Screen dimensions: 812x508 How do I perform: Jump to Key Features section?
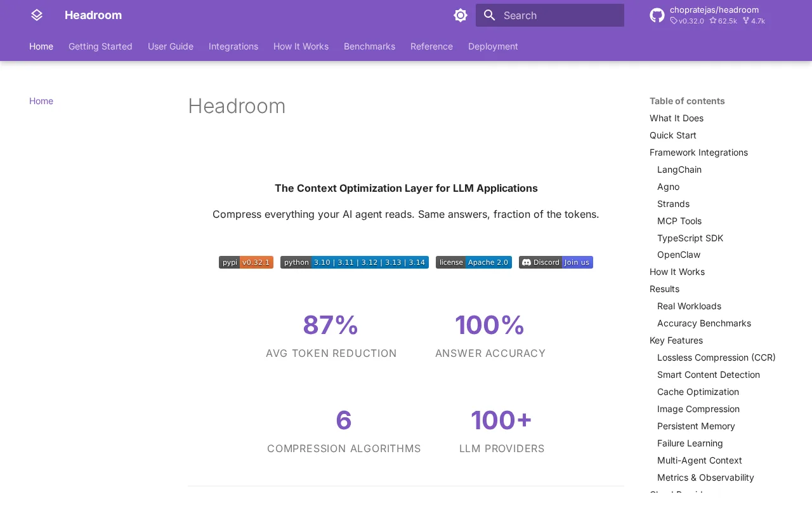[676, 340]
